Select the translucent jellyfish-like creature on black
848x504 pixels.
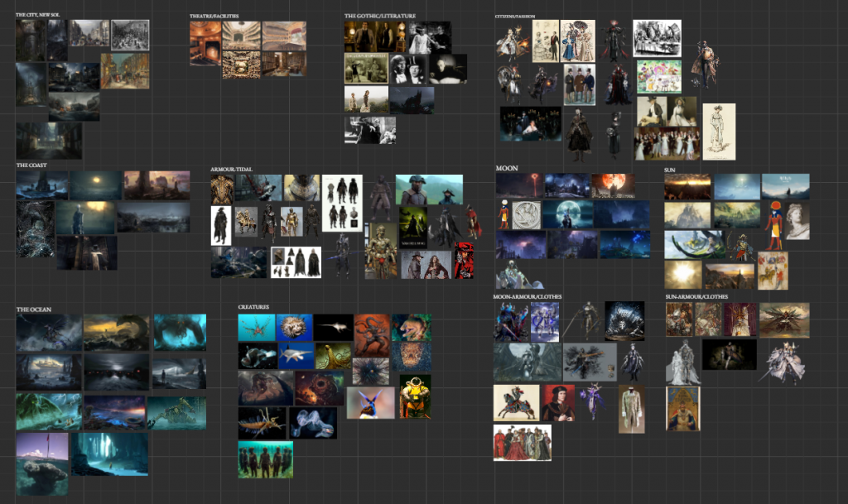(x=313, y=423)
